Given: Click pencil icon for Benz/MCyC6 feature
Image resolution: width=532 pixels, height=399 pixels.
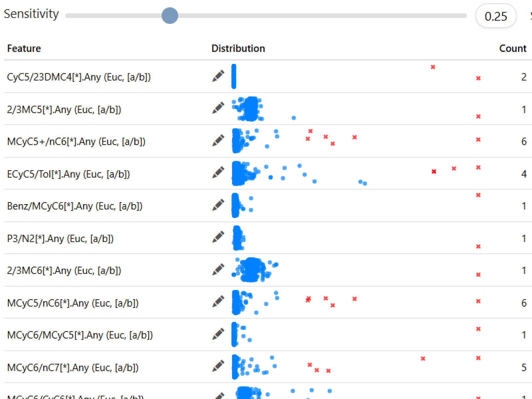Looking at the screenshot, I should click(218, 205).
